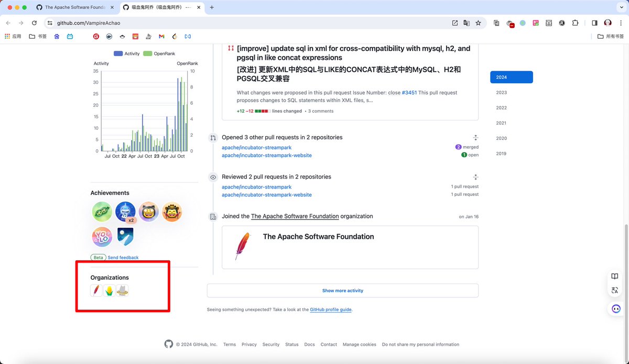The width and height of the screenshot is (629, 364).
Task: Open the Gmail bookmark icon
Action: click(x=161, y=36)
